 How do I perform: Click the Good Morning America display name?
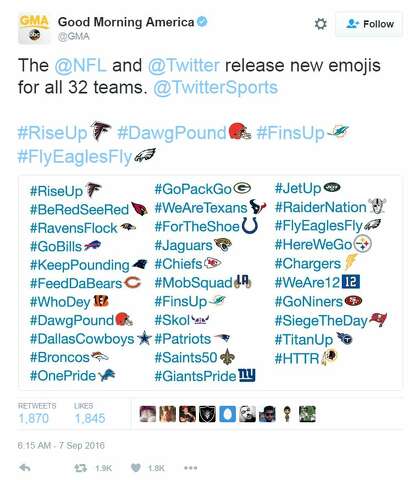click(126, 22)
